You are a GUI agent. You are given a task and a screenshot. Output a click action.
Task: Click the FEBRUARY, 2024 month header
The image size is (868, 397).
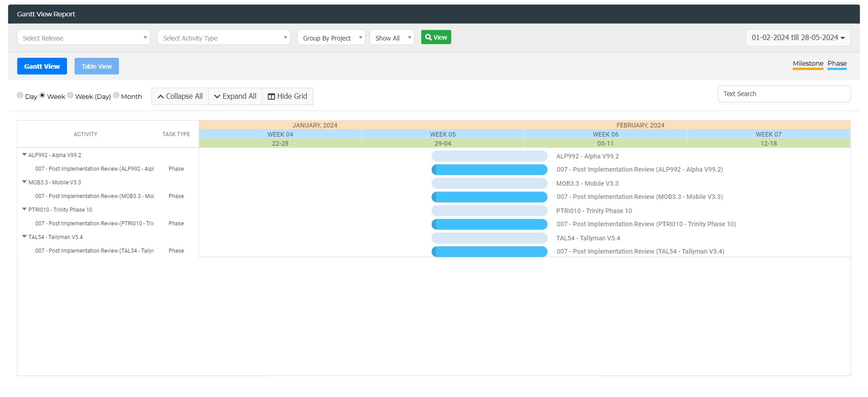(640, 125)
